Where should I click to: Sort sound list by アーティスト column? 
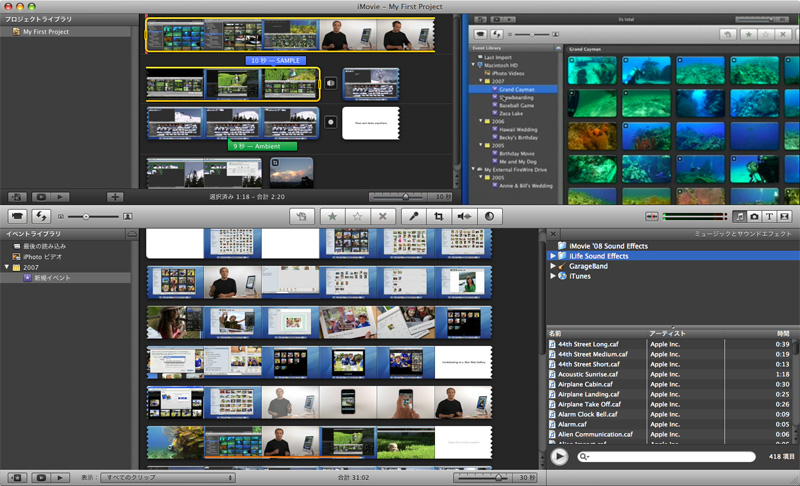[x=685, y=334]
